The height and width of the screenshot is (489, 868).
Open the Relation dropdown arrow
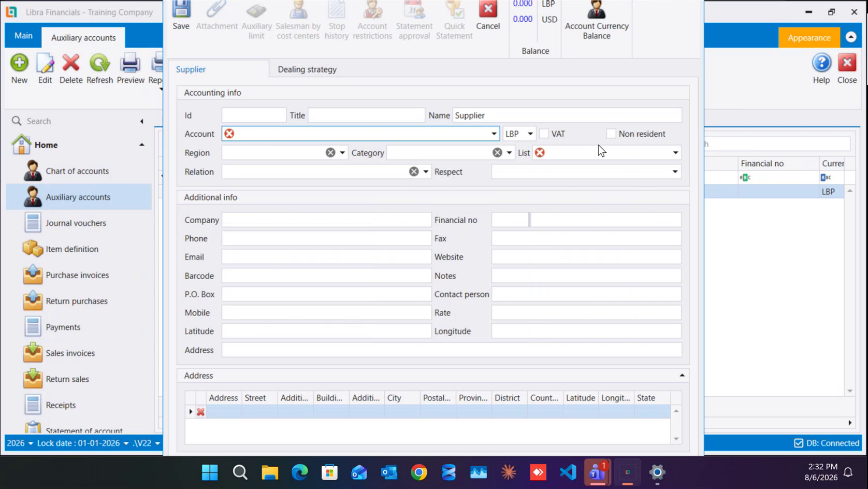pos(426,171)
